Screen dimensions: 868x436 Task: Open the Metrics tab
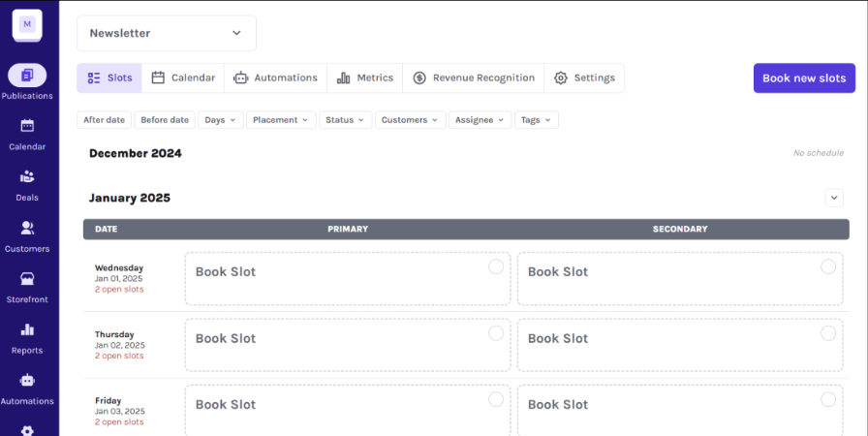(365, 78)
